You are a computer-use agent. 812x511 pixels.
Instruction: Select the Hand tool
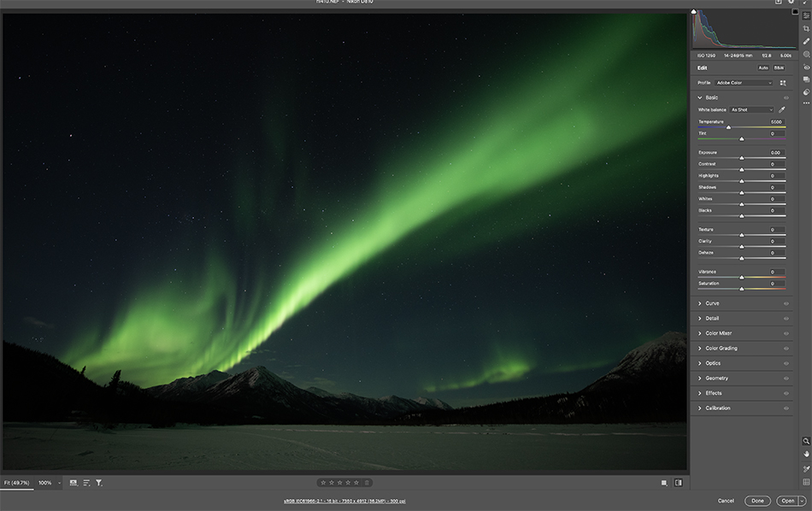coord(806,454)
